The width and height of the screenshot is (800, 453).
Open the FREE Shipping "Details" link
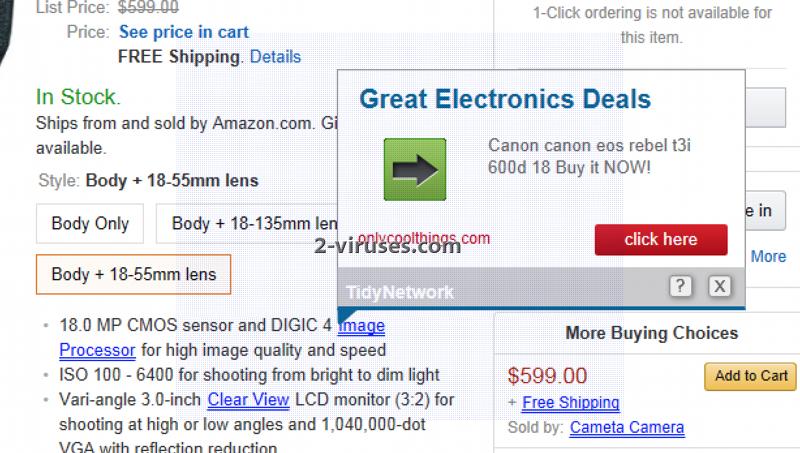[x=276, y=56]
